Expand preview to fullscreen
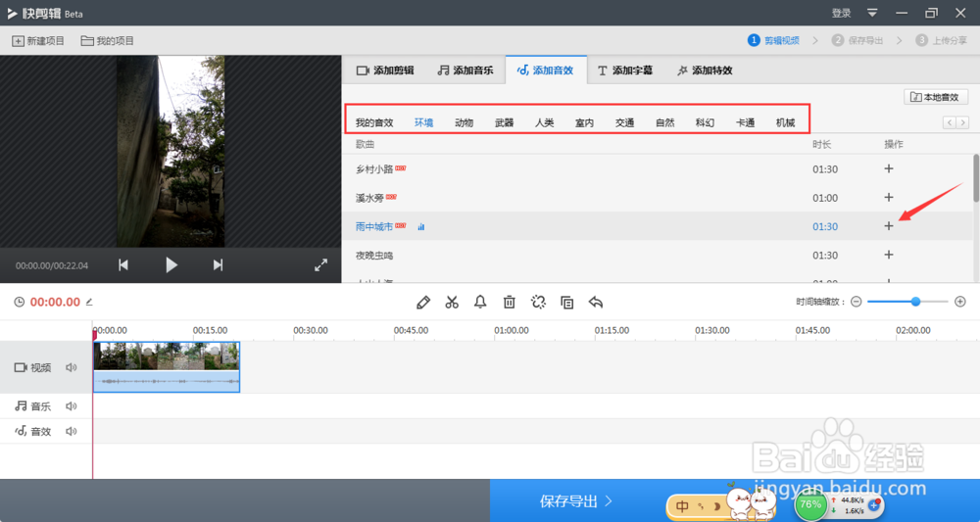The width and height of the screenshot is (980, 522). coord(320,265)
